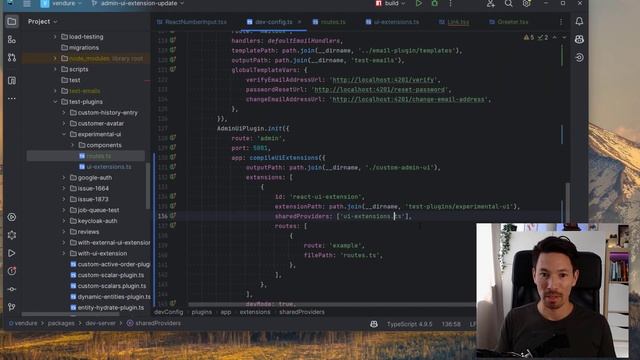Expand the google-auth folder
The width and height of the screenshot is (640, 360).
pos(64,178)
